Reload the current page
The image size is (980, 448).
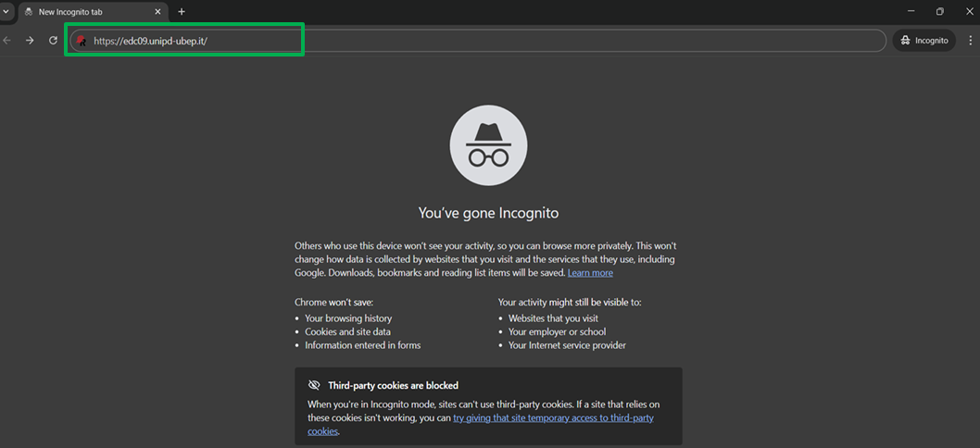[53, 41]
